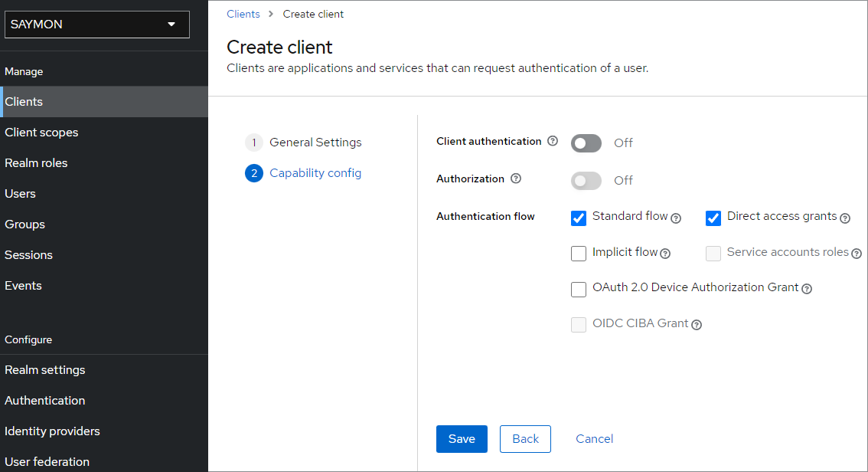This screenshot has width=868, height=472.
Task: Show help for OIDC CIBA Grant
Action: (x=697, y=325)
